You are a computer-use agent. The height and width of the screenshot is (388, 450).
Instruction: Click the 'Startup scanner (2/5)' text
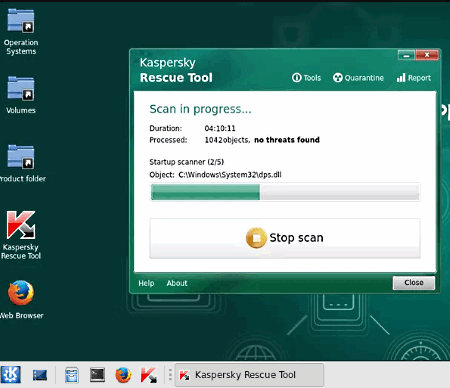point(187,162)
